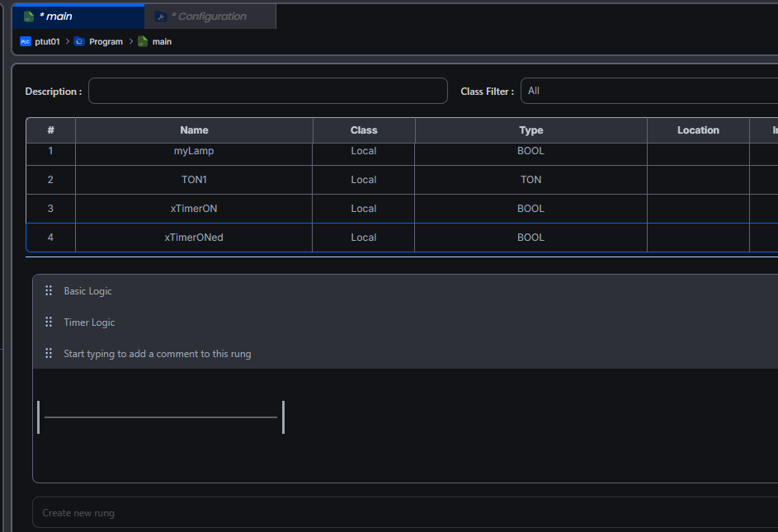Open the Class Filter dropdown

[x=648, y=91]
